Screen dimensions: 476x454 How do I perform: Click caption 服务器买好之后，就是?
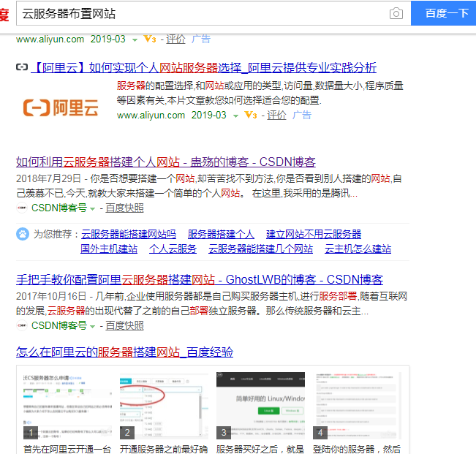tap(260, 449)
